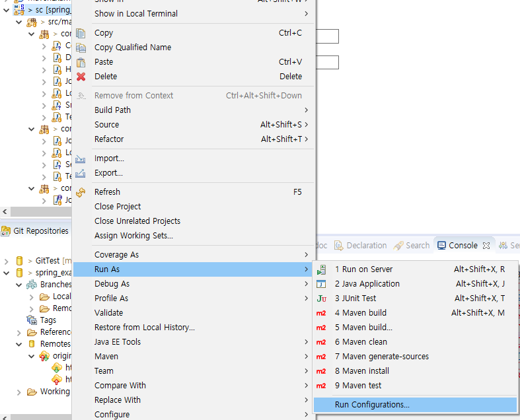520x420 pixels.
Task: Click the m2 icon for Maven clean
Action: pyautogui.click(x=321, y=342)
